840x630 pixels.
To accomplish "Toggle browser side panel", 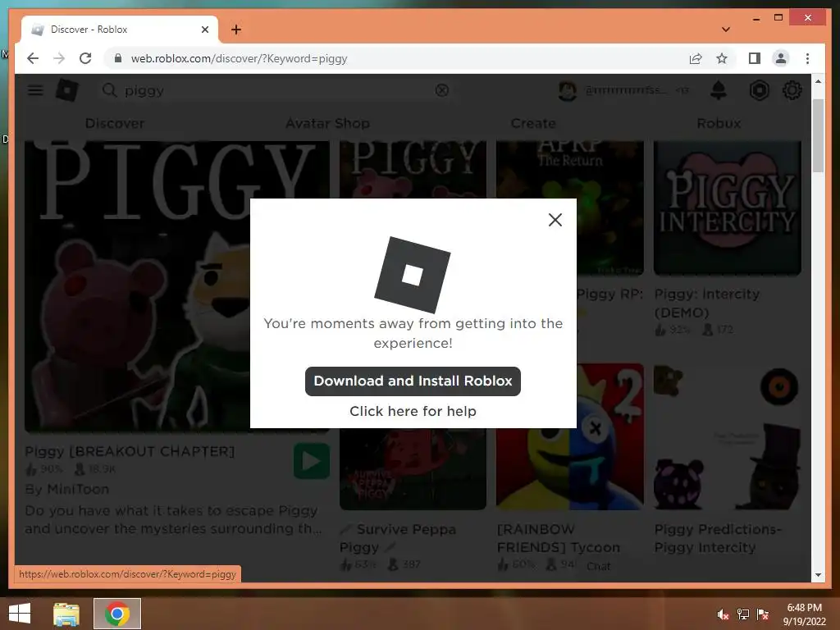I will coord(755,58).
